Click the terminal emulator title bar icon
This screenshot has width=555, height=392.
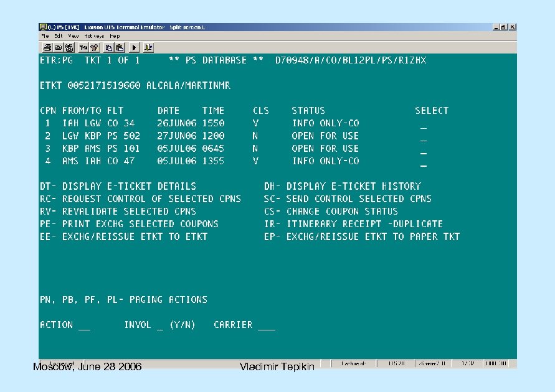(x=43, y=27)
